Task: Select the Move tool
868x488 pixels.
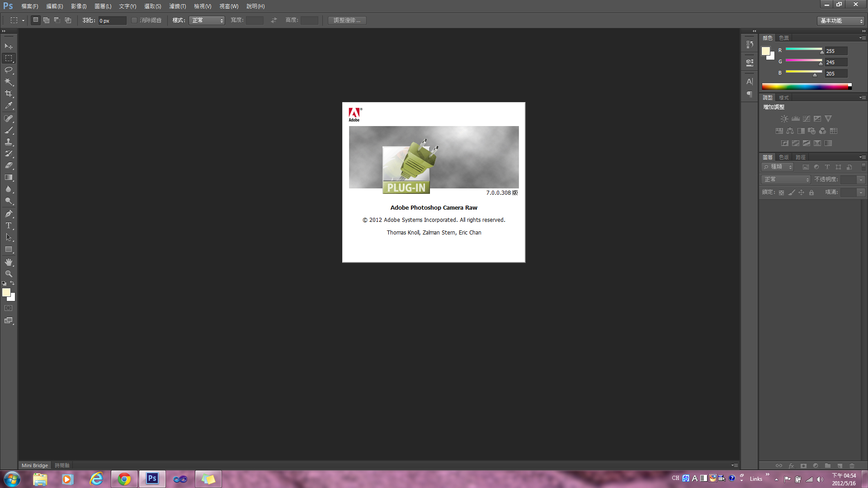Action: coord(9,47)
